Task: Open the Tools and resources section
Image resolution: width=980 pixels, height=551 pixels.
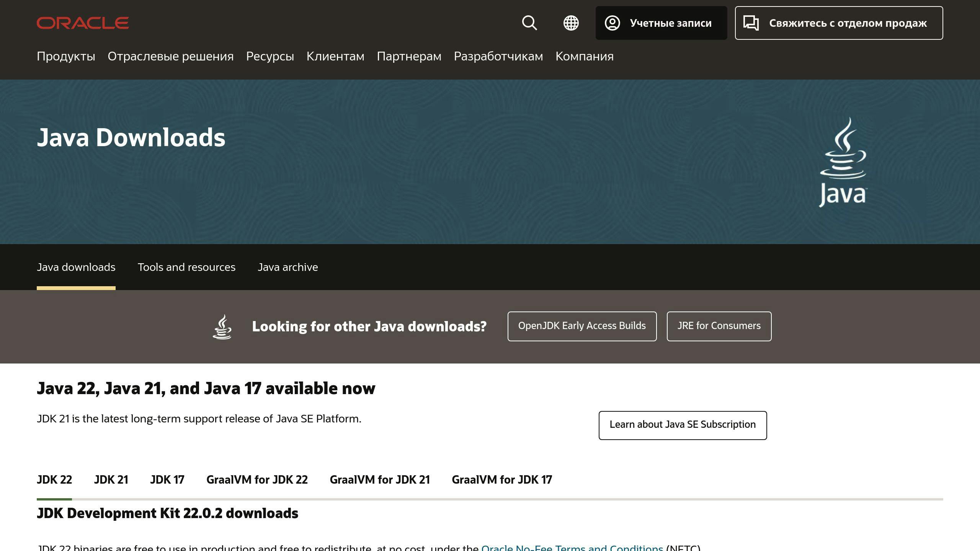Action: (186, 267)
